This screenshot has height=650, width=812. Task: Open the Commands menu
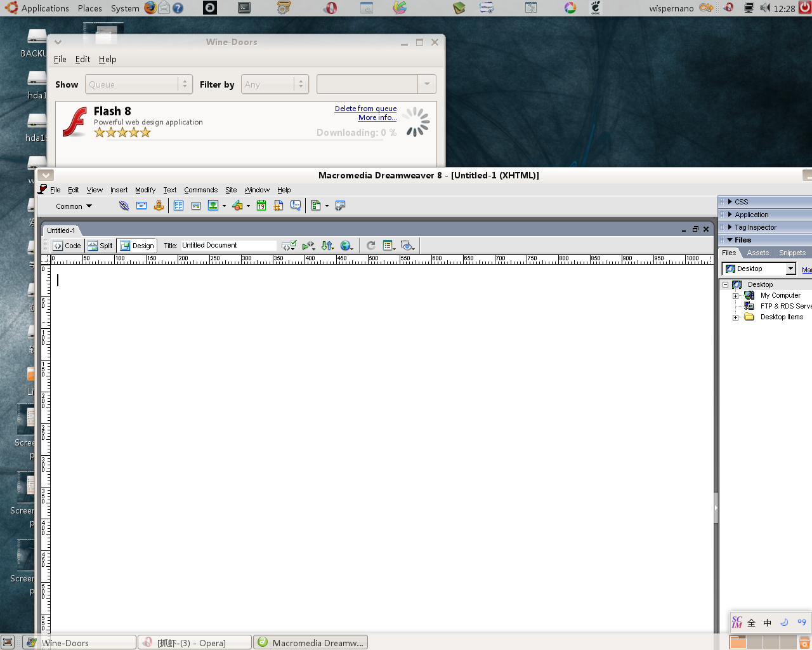200,190
